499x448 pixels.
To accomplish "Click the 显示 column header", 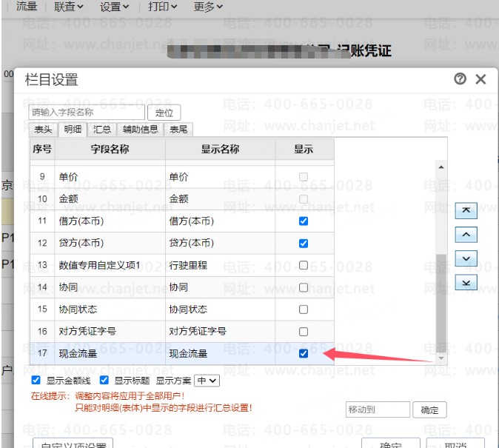I will [304, 149].
